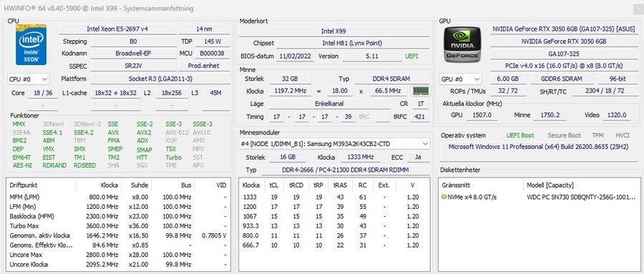644x274 pixels.
Task: Click the memory clock 1197.2 MHz value
Action: [x=290, y=91]
